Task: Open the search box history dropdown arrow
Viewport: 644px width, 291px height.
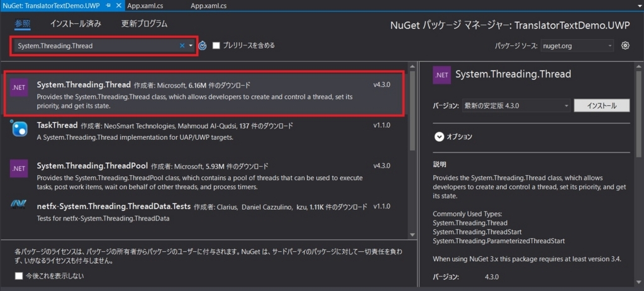Action: coord(191,46)
